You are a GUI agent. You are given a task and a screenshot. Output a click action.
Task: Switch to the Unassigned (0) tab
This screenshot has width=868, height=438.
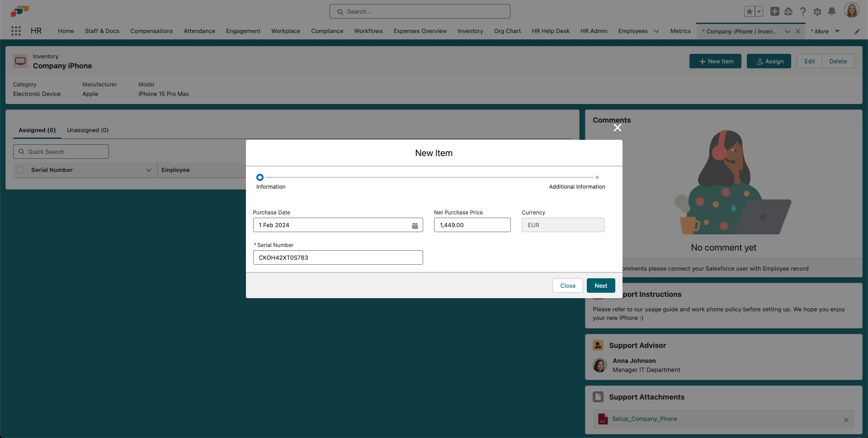click(x=88, y=130)
